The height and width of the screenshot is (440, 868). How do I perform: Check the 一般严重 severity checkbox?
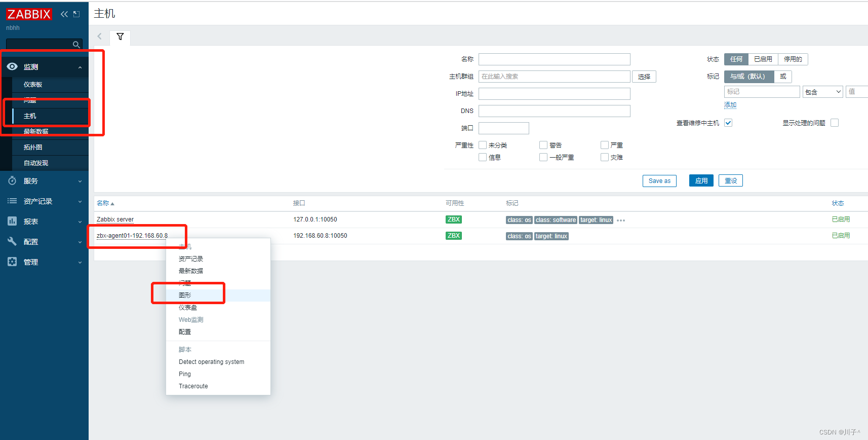[x=543, y=157]
